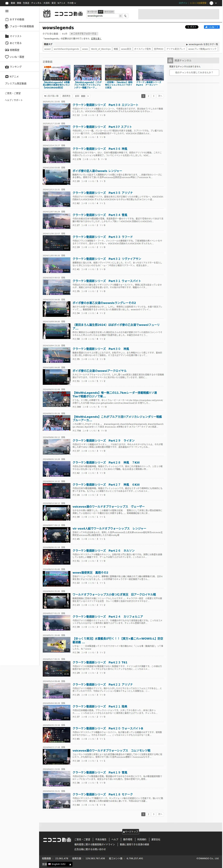Click the worldofwarshipslegends related tag
This screenshot has height=868, width=223.
click(66, 49)
